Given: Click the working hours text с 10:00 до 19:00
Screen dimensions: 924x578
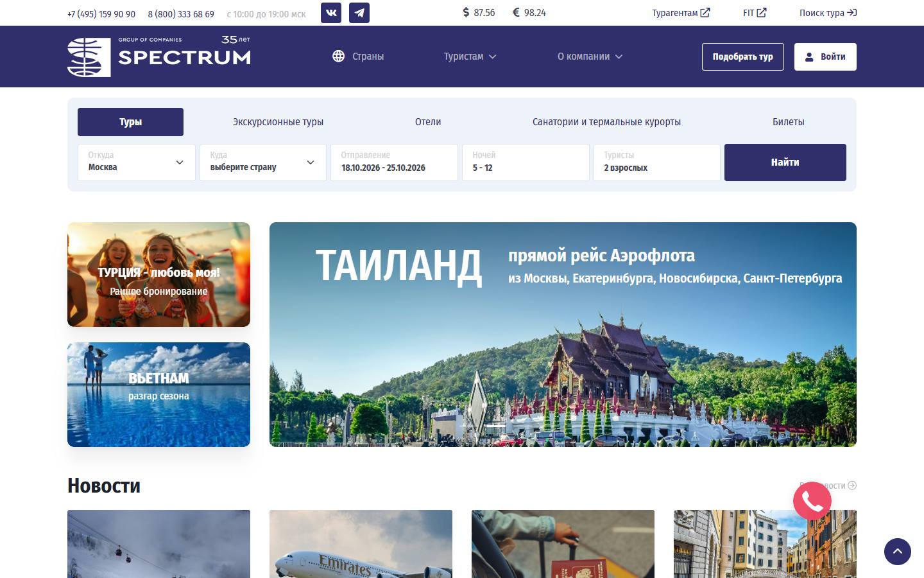Looking at the screenshot, I should (266, 13).
